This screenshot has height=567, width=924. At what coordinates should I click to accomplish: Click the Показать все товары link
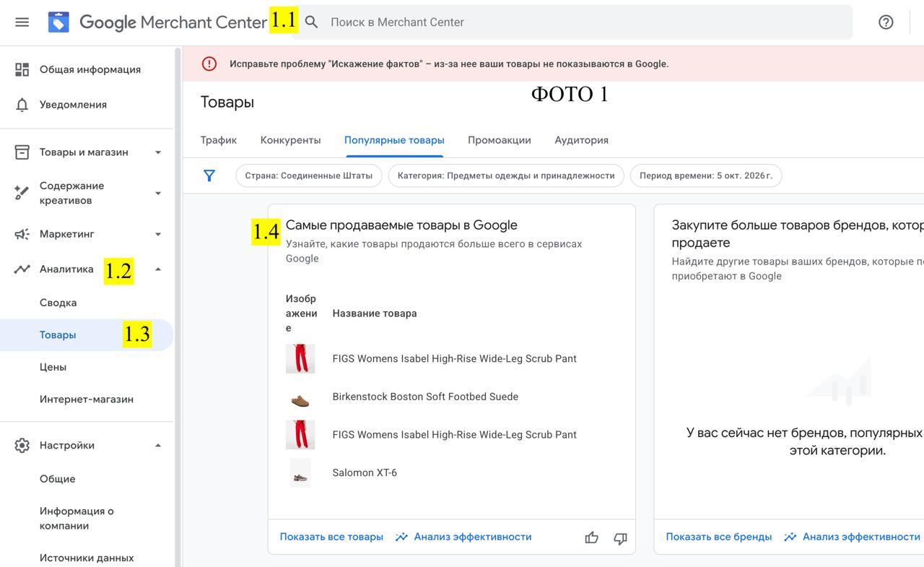tap(331, 537)
